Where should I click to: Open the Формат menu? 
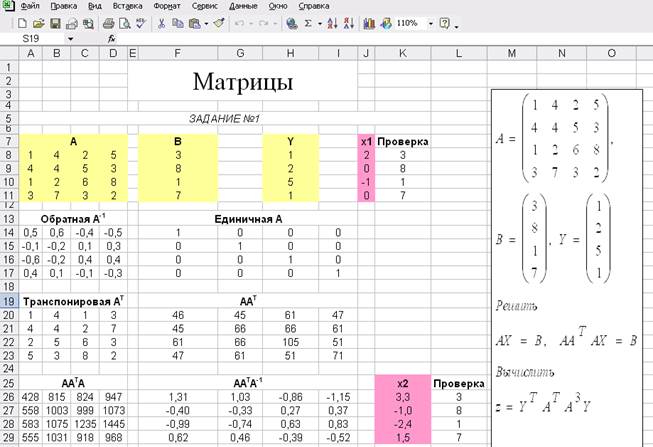point(167,6)
